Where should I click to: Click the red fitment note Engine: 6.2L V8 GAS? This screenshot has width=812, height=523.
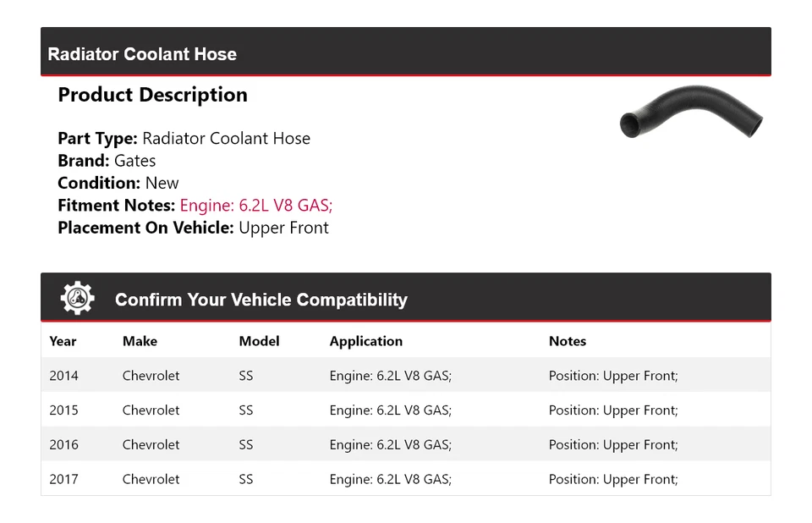tap(255, 206)
